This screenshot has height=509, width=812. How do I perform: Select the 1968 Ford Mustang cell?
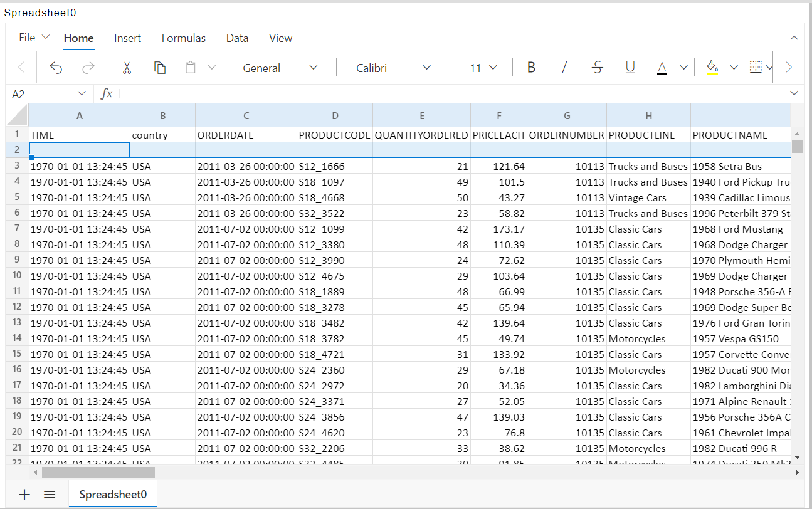[741, 229]
